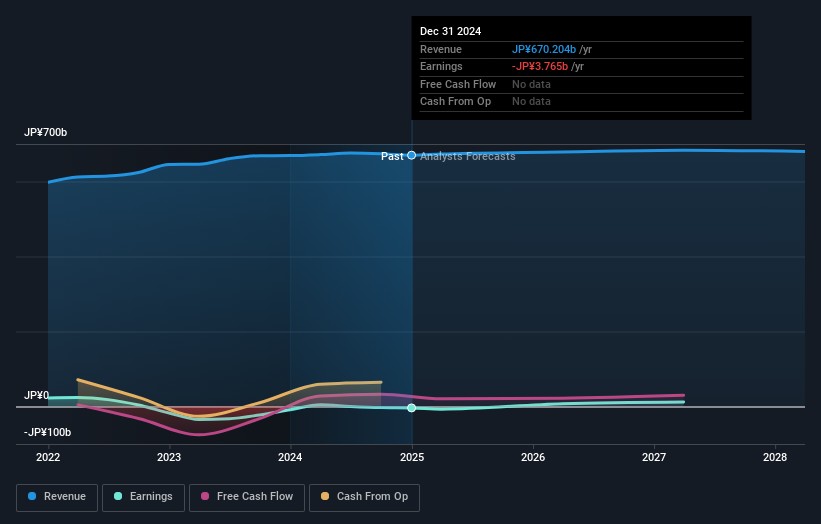Viewport: 821px width, 524px height.
Task: Select the 2022 x-axis label
Action: [48, 457]
